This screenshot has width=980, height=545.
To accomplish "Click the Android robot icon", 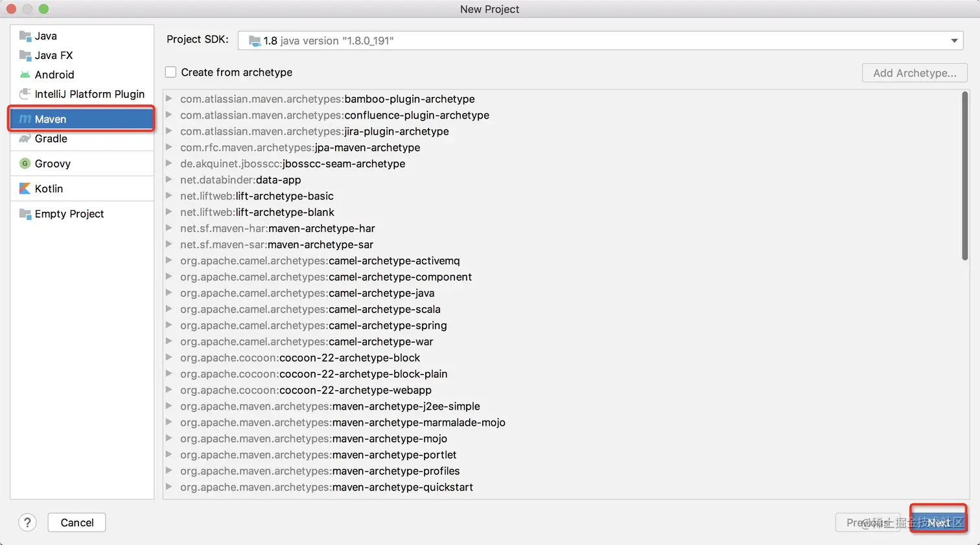I will coord(25,75).
